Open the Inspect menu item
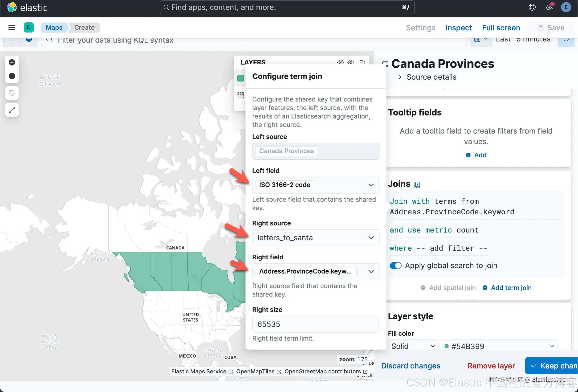578x392 pixels. tap(458, 28)
